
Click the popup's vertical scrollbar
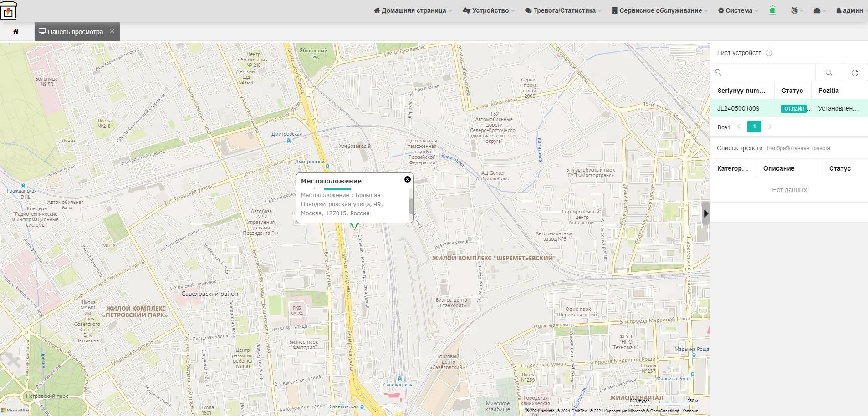point(411,206)
